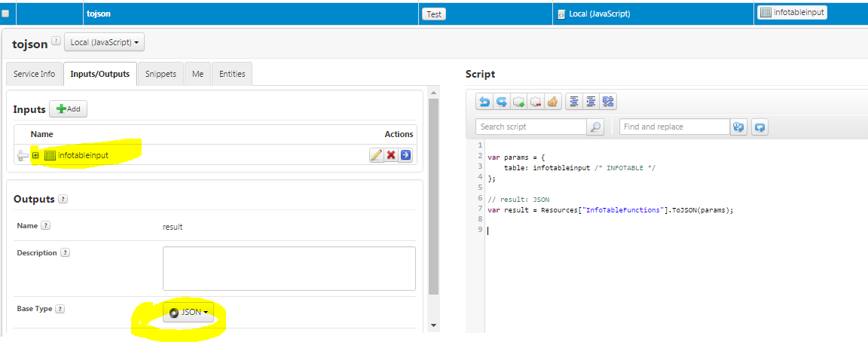Click the scroll-down arrow of the inputs panel
Image resolution: width=868 pixels, height=342 pixels.
coord(433,325)
